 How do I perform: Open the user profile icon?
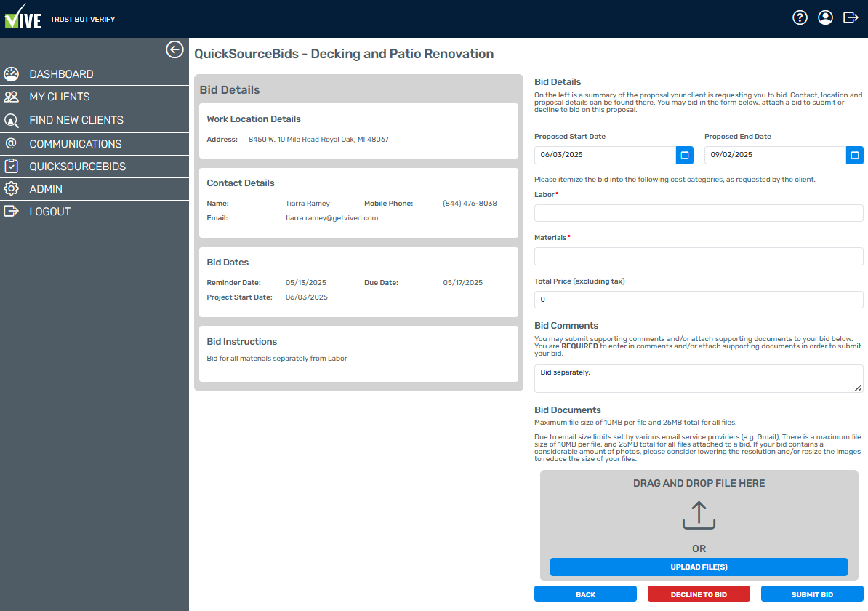click(x=825, y=17)
